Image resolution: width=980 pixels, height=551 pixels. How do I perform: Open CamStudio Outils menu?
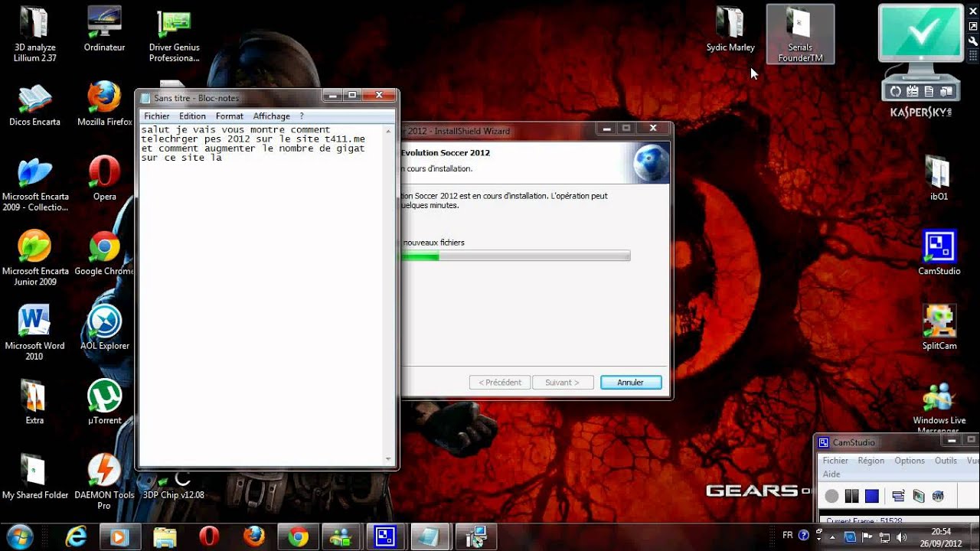coord(946,461)
